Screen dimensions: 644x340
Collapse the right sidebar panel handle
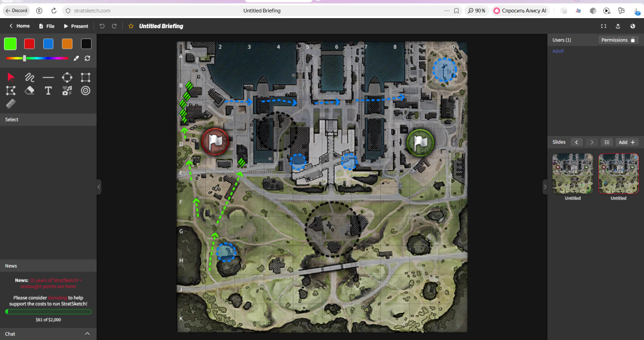pyautogui.click(x=545, y=187)
